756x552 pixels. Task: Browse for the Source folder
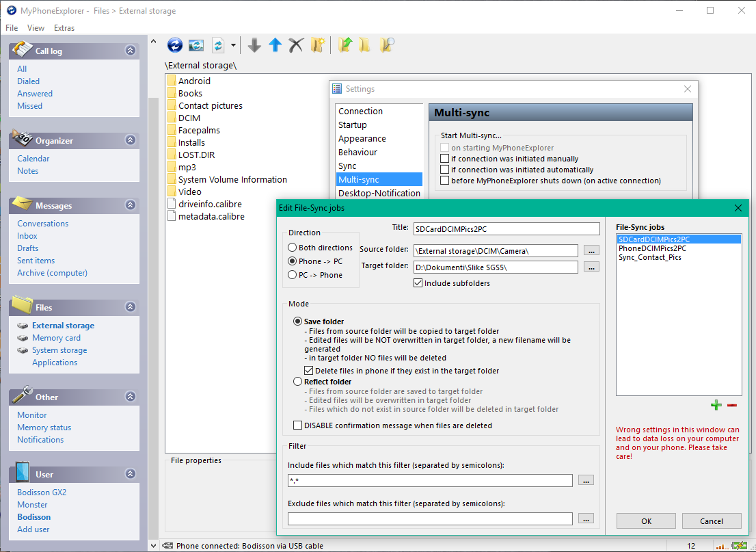click(x=591, y=250)
